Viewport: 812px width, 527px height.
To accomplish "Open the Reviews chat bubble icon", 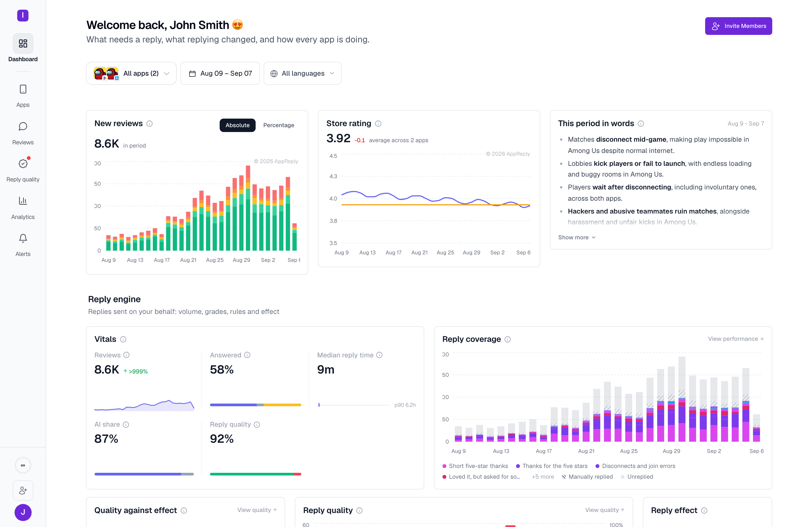I will 23,126.
